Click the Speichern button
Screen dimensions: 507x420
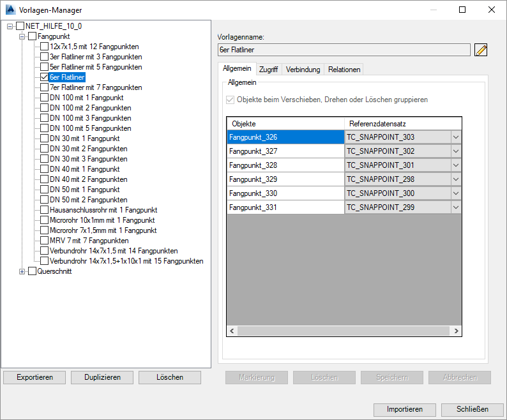pos(392,377)
